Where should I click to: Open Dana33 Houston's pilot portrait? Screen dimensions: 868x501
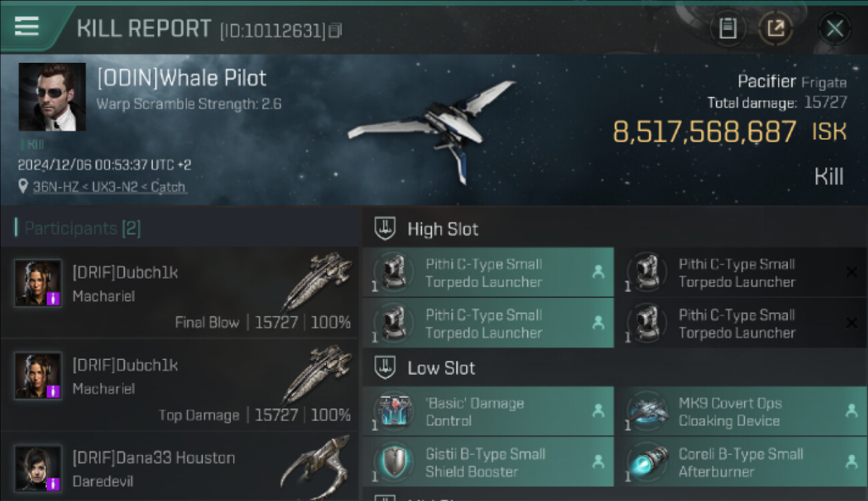tap(39, 468)
